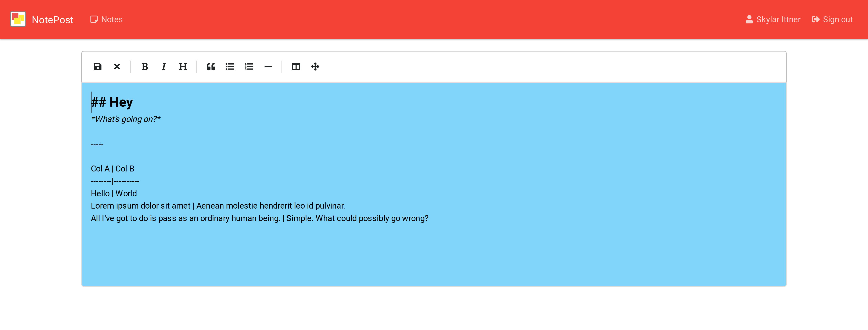The image size is (868, 330).
Task: Click the 'Col A | Col B' table header line
Action: pyautogui.click(x=112, y=168)
